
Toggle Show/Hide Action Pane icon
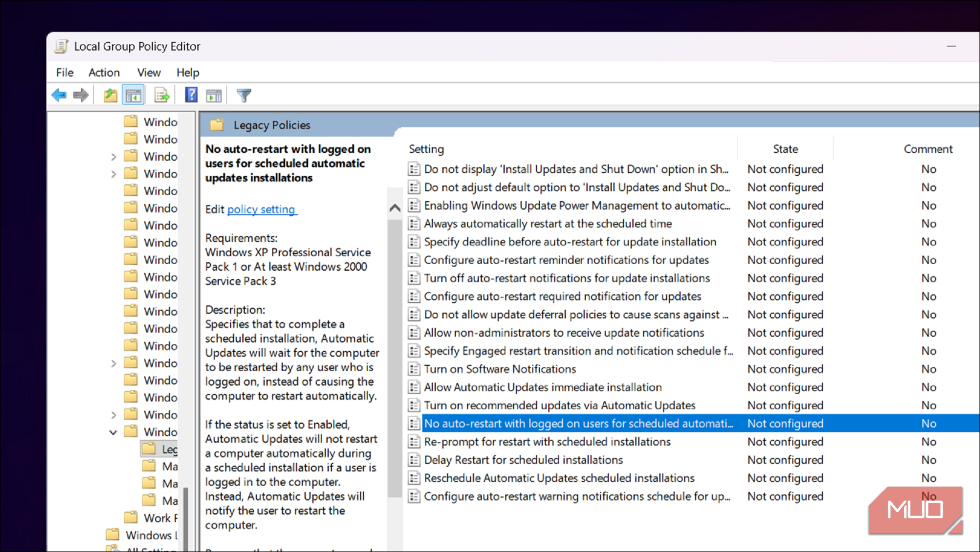214,95
